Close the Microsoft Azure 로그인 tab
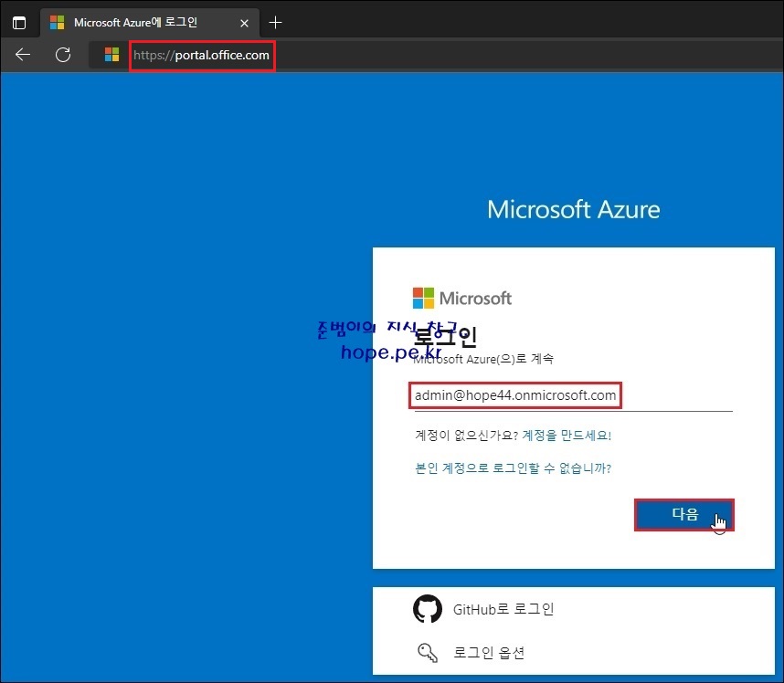Image resolution: width=784 pixels, height=683 pixels. point(244,23)
